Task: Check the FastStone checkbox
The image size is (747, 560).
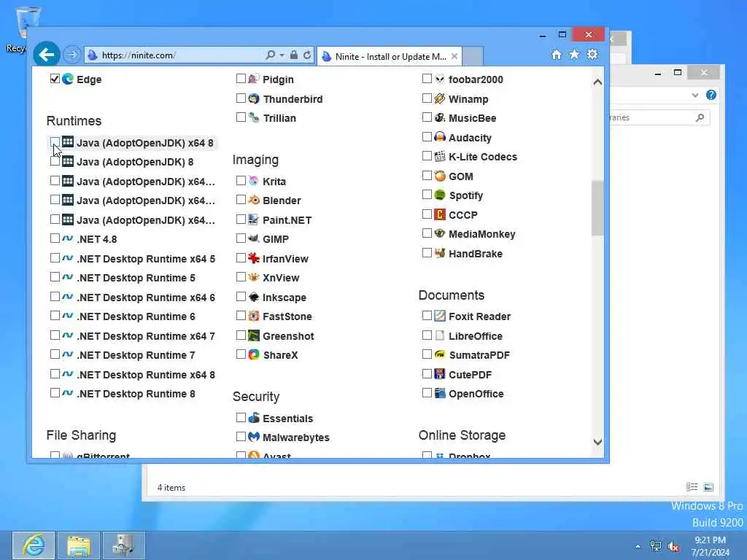Action: click(241, 316)
